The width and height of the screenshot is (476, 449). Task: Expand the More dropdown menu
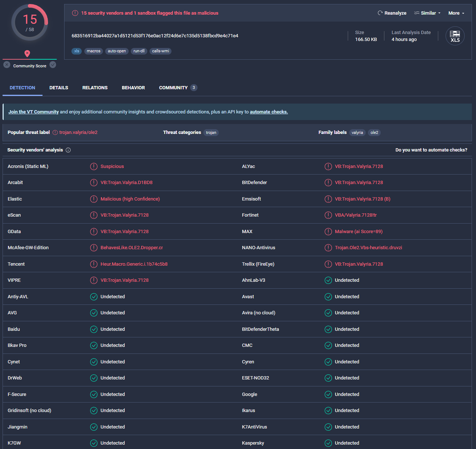pyautogui.click(x=456, y=13)
